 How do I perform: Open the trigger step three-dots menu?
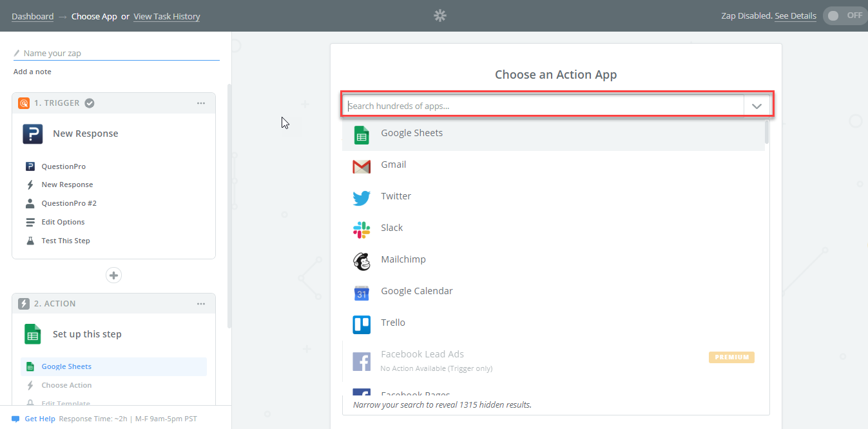point(201,103)
